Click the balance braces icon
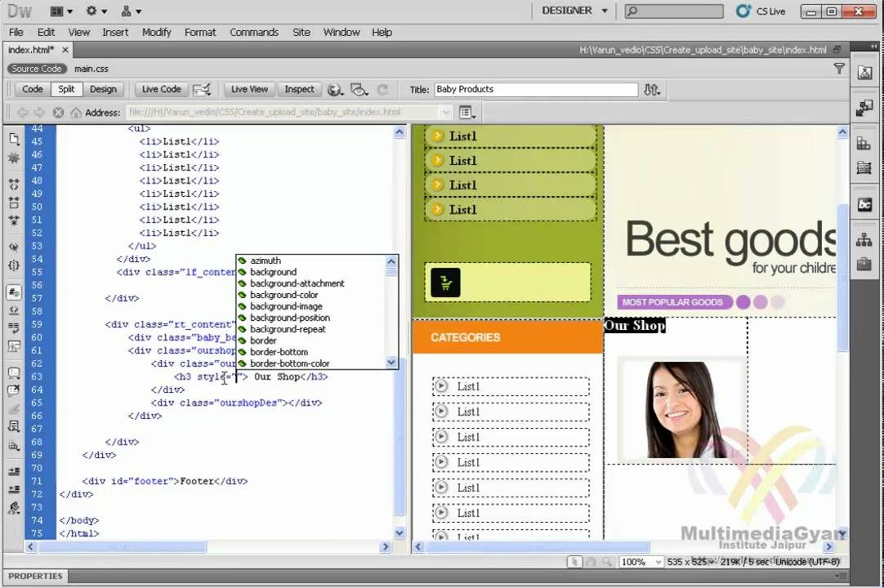Viewport: 884px width, 588px height. pos(14,265)
